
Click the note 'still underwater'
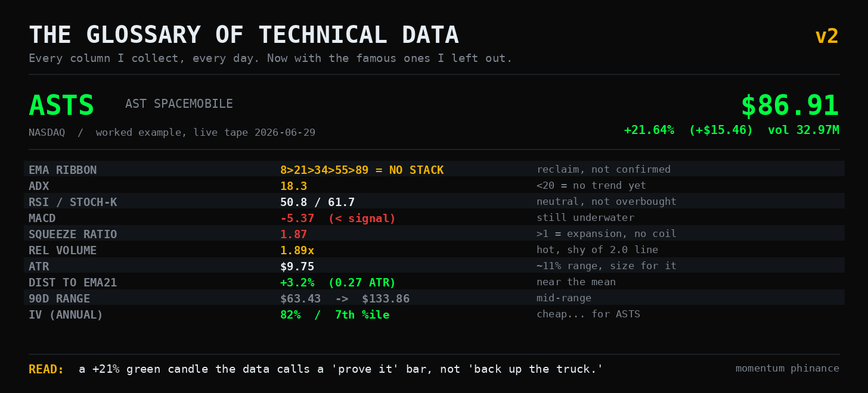tap(585, 218)
